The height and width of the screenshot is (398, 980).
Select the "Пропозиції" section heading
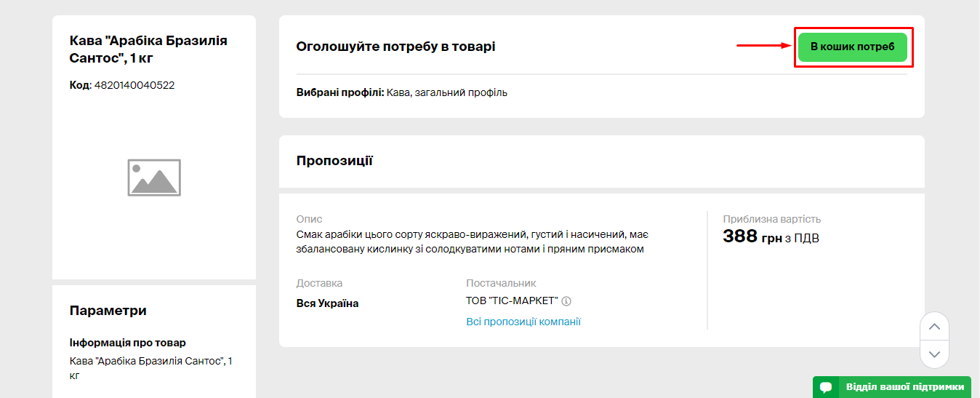tap(334, 161)
